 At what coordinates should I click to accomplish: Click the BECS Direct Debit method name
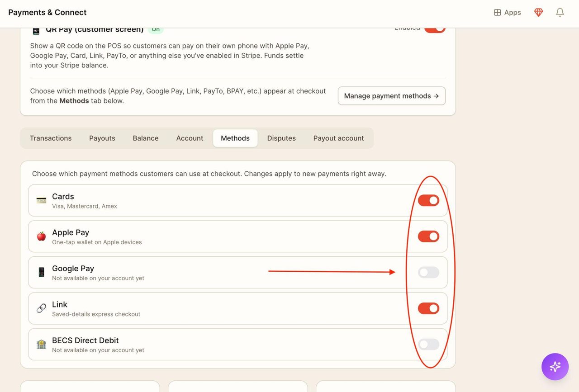click(x=85, y=340)
